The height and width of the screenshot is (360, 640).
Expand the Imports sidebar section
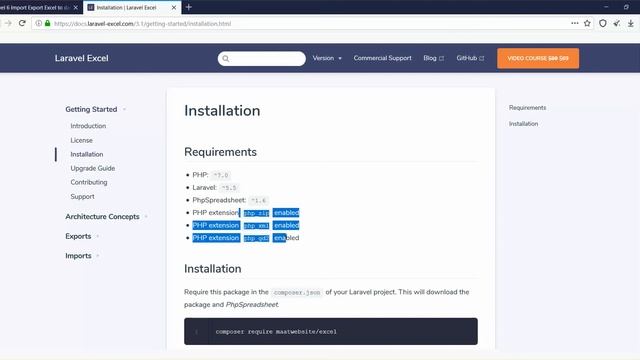click(82, 256)
